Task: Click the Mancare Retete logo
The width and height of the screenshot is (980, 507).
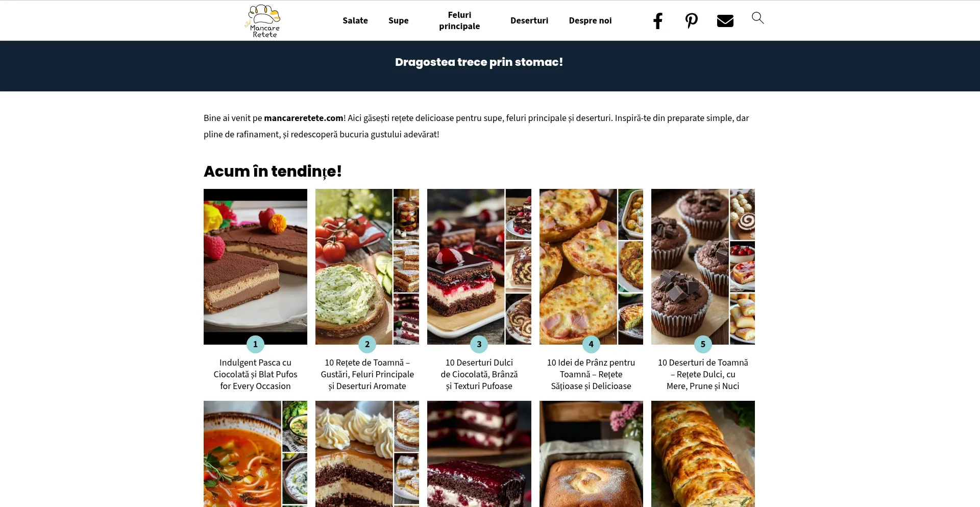Action: (x=264, y=21)
